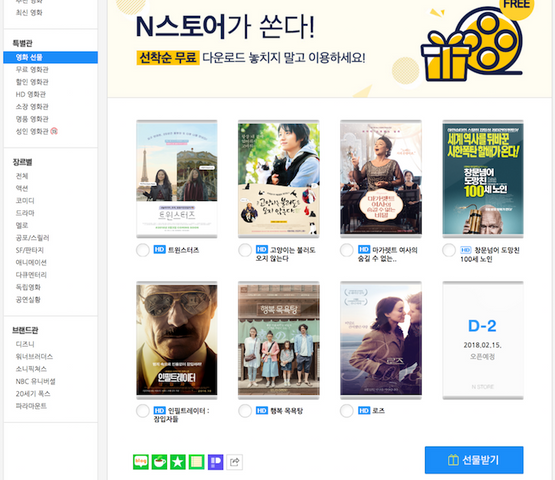This screenshot has height=480, width=555.
Task: Select the 행복 목욕탕 radio button
Action: (245, 411)
